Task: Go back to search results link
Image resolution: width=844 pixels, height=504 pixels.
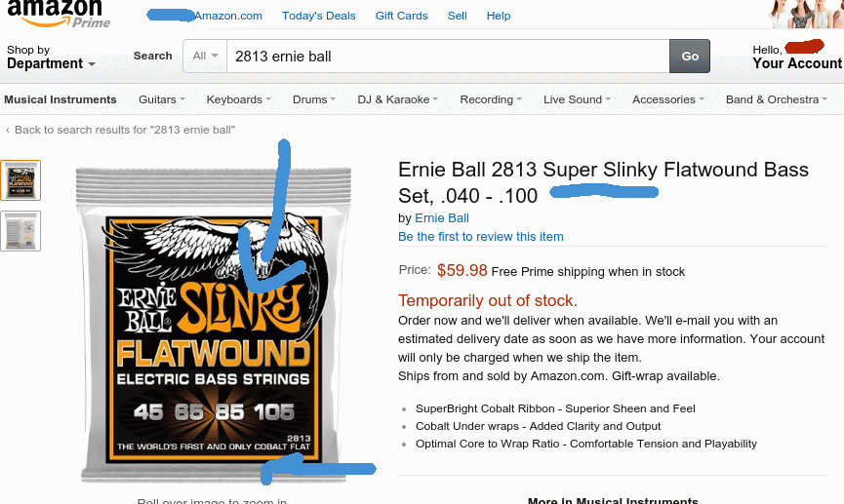Action: pyautogui.click(x=124, y=130)
